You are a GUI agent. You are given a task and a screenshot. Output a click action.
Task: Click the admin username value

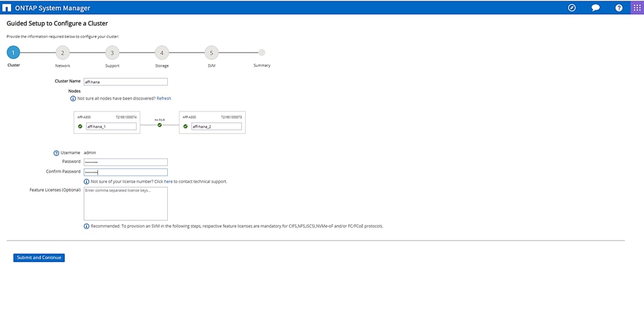90,152
